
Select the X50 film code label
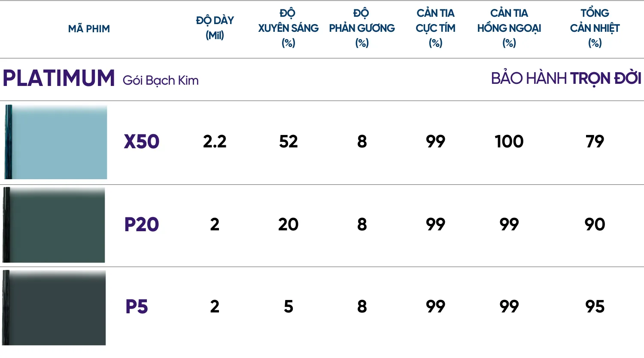pyautogui.click(x=141, y=142)
